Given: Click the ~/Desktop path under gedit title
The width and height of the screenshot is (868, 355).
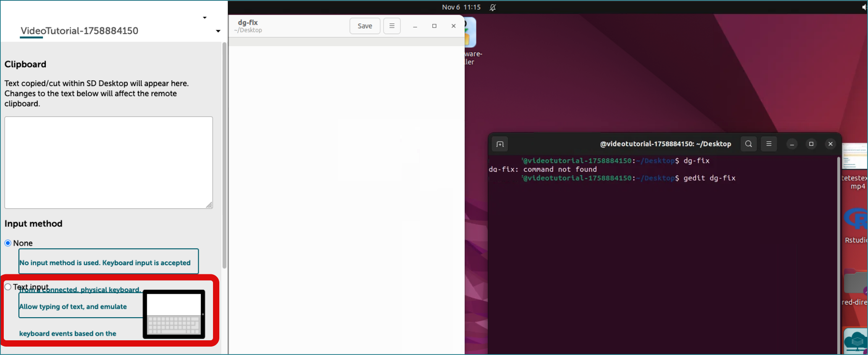Looking at the screenshot, I should [248, 30].
